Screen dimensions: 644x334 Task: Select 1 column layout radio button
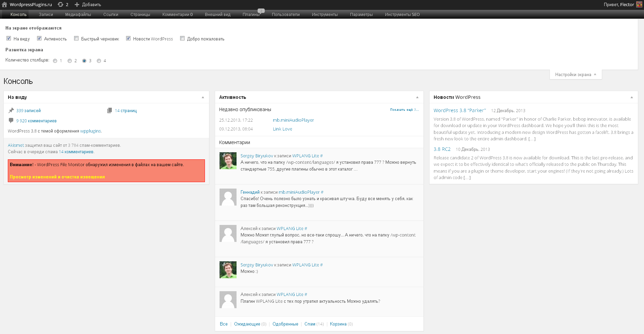pos(55,61)
